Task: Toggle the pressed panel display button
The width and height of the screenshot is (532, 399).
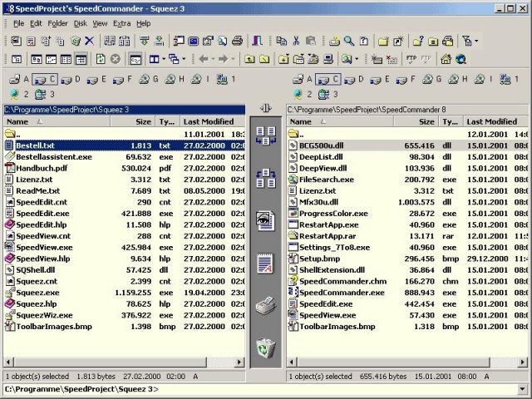Action: point(135,59)
